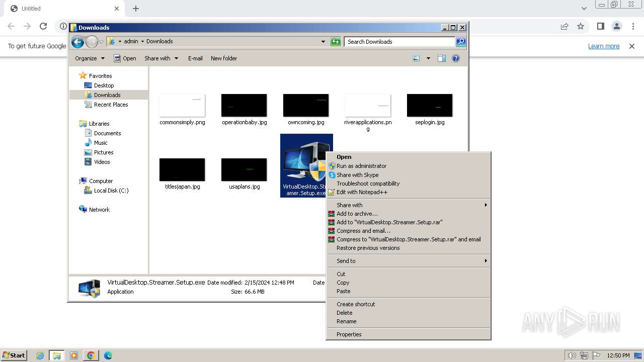644x362 pixels.
Task: Choose Run as administrator
Action: click(x=409, y=166)
